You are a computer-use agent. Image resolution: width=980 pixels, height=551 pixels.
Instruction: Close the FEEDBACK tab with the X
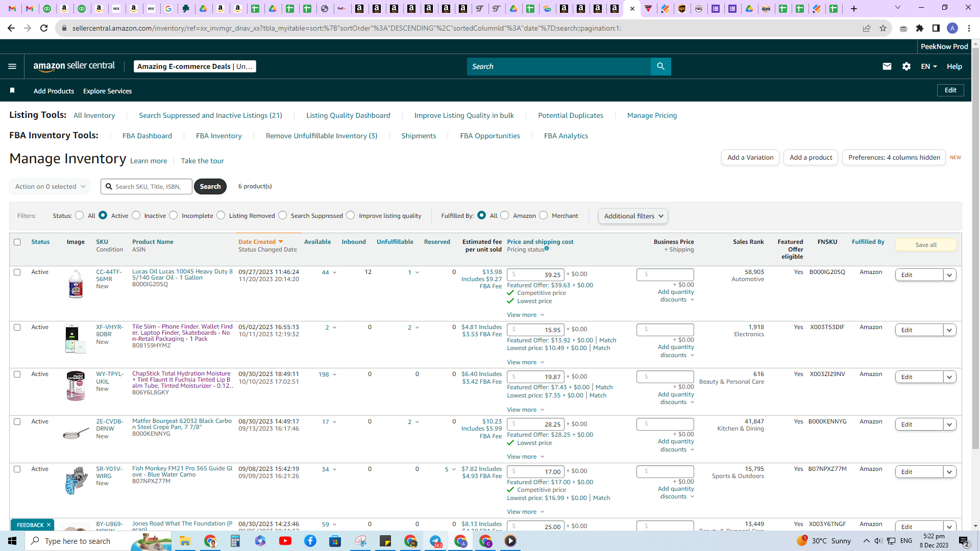(x=48, y=525)
